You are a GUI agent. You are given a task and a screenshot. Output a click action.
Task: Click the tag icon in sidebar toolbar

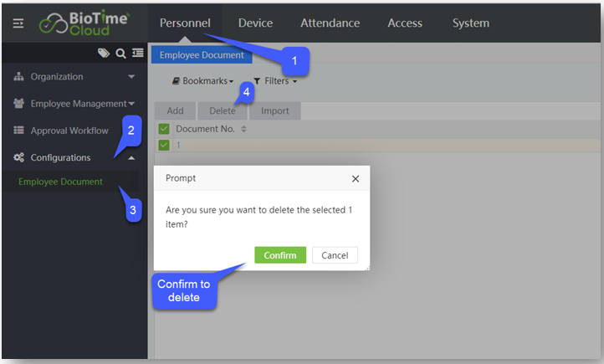104,54
